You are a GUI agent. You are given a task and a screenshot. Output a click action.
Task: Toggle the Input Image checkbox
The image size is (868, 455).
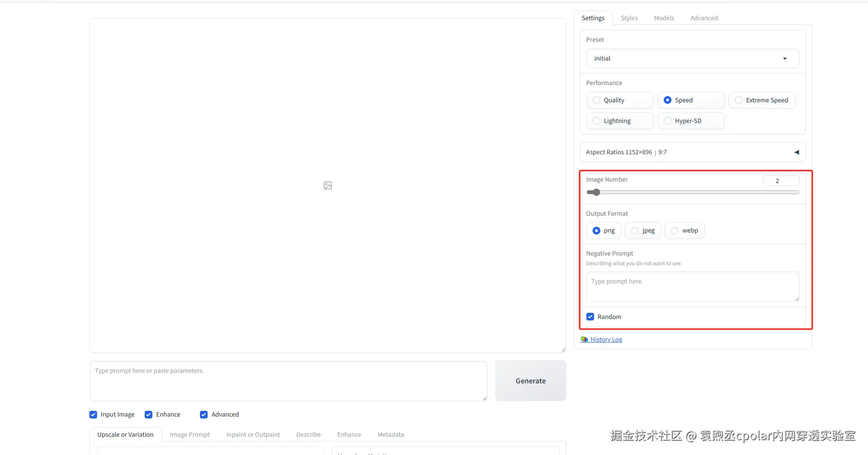point(93,415)
